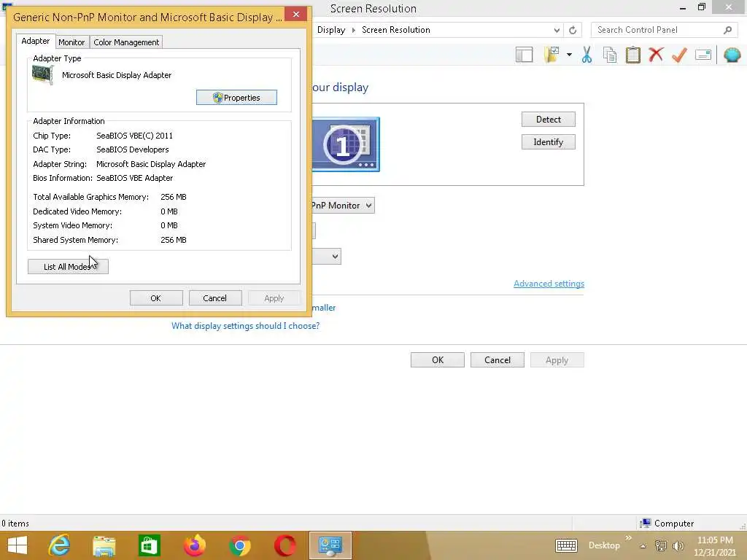The height and width of the screenshot is (560, 747).
Task: Close the adapter properties dialog
Action: click(x=296, y=15)
